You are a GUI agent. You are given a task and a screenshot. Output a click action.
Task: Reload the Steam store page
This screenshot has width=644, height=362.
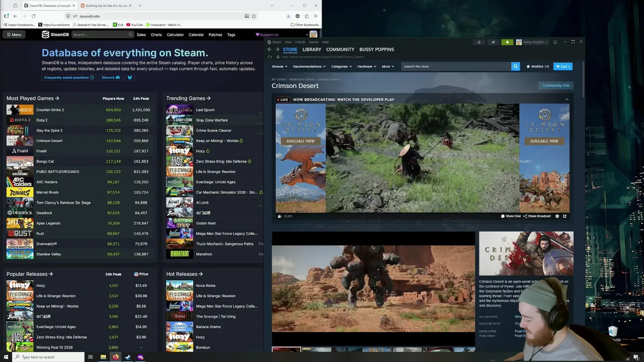pos(270,57)
